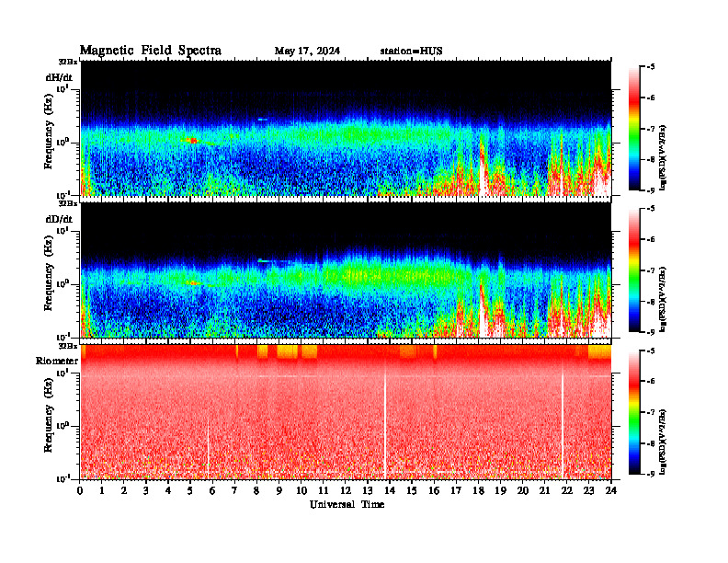Click the dH/dt panel color scale bar
The image size is (728, 563).
coord(633,129)
